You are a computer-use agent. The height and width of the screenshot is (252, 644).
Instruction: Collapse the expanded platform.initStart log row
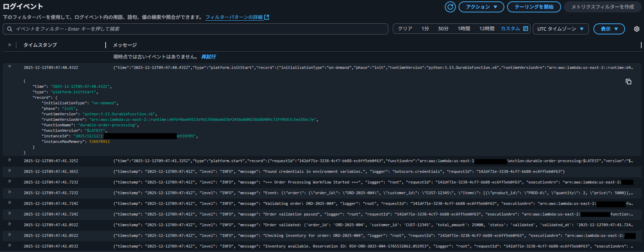(x=10, y=67)
